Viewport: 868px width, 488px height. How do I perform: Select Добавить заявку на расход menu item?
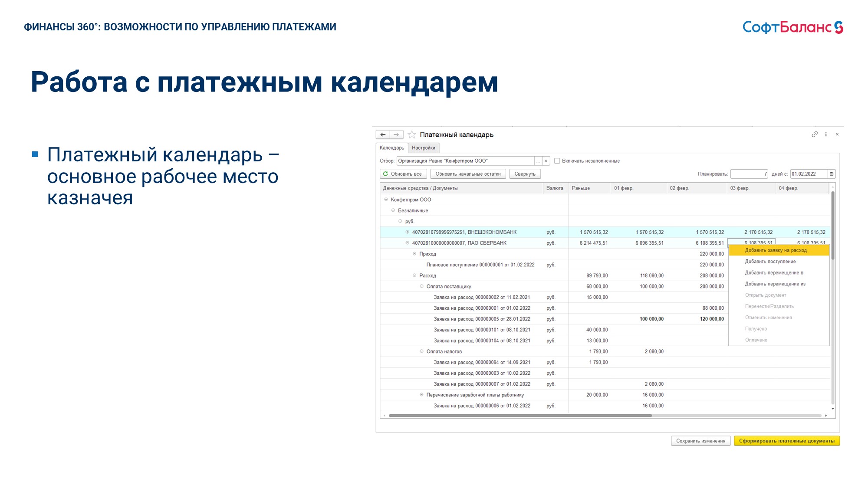pyautogui.click(x=779, y=250)
